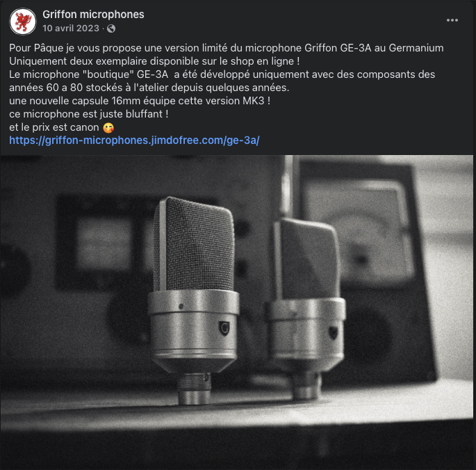Open the post date 10 avril 2023
The height and width of the screenshot is (470, 476).
click(71, 29)
